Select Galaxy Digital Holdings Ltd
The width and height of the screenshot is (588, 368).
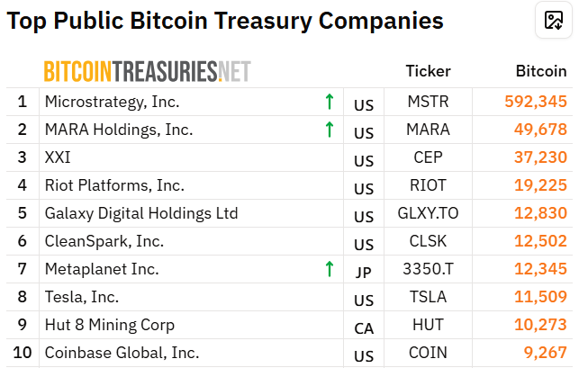tap(141, 213)
